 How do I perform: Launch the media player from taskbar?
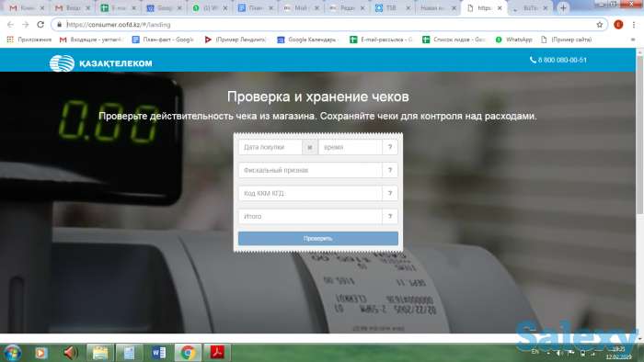tap(40, 353)
